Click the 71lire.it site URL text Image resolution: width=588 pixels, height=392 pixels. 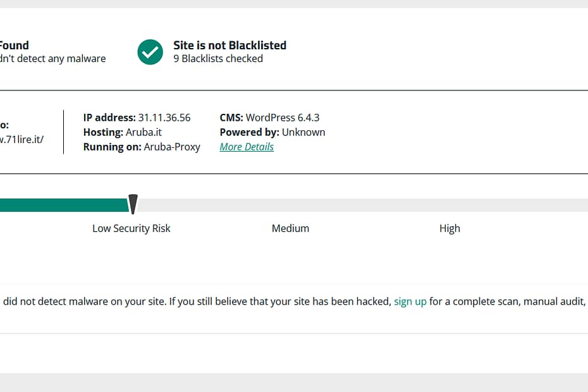[22, 140]
